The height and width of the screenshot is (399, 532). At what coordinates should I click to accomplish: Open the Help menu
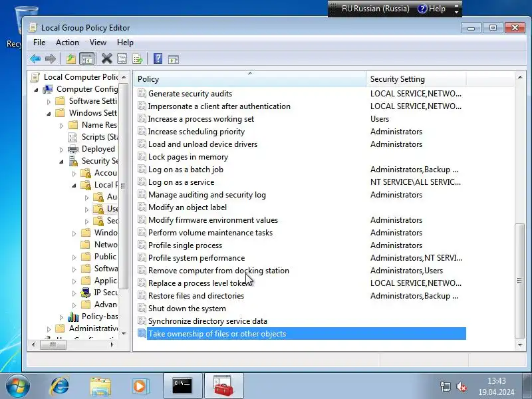tap(125, 43)
